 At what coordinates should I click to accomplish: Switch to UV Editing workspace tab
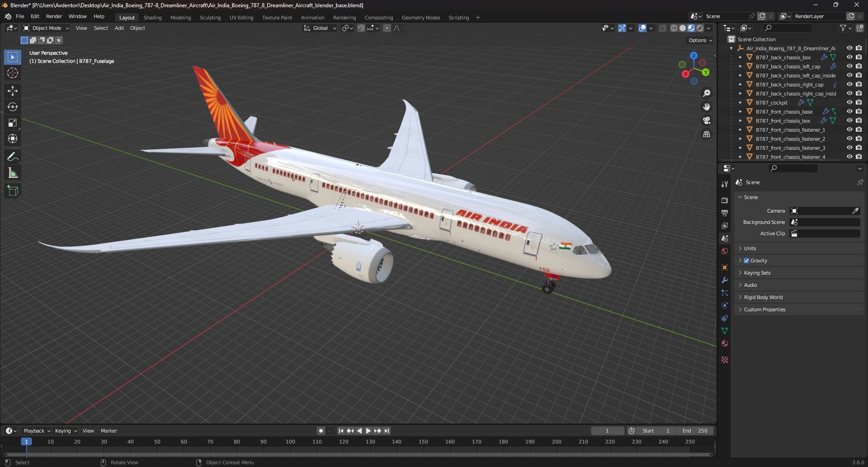point(241,18)
